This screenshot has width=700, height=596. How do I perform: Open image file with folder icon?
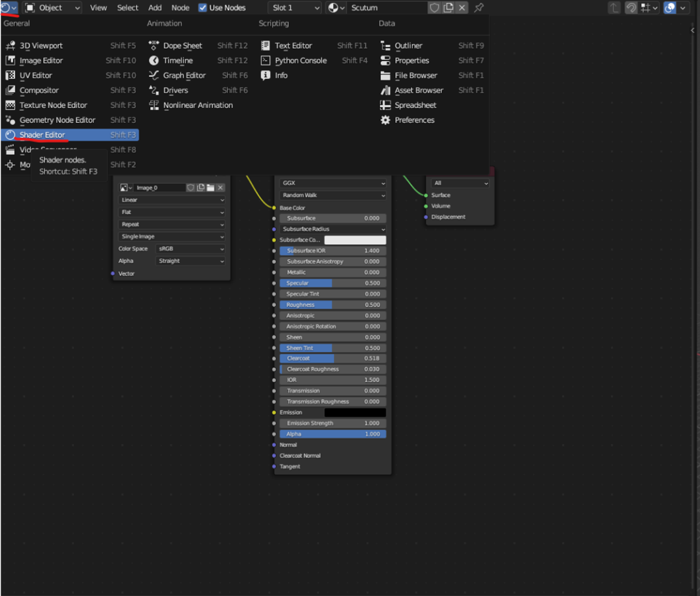[x=210, y=188]
